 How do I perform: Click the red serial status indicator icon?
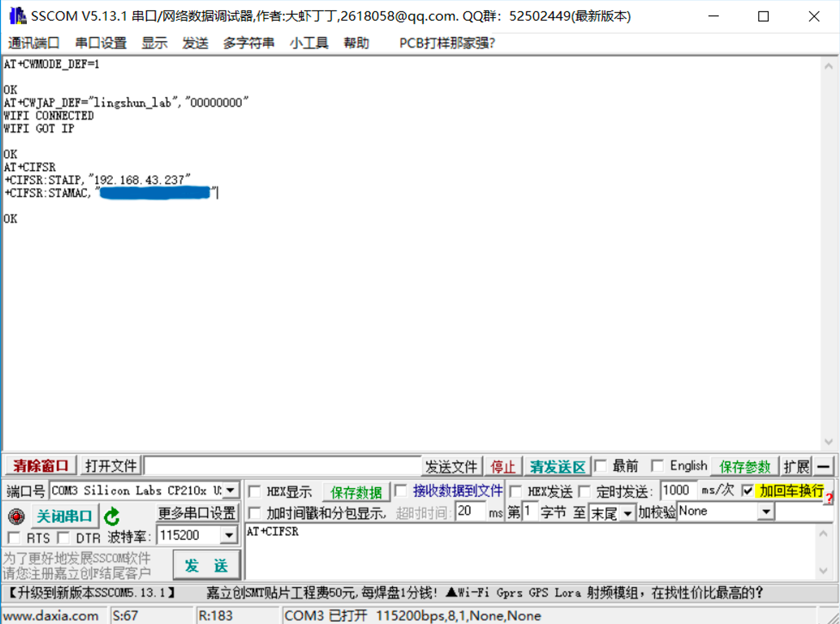point(16,516)
